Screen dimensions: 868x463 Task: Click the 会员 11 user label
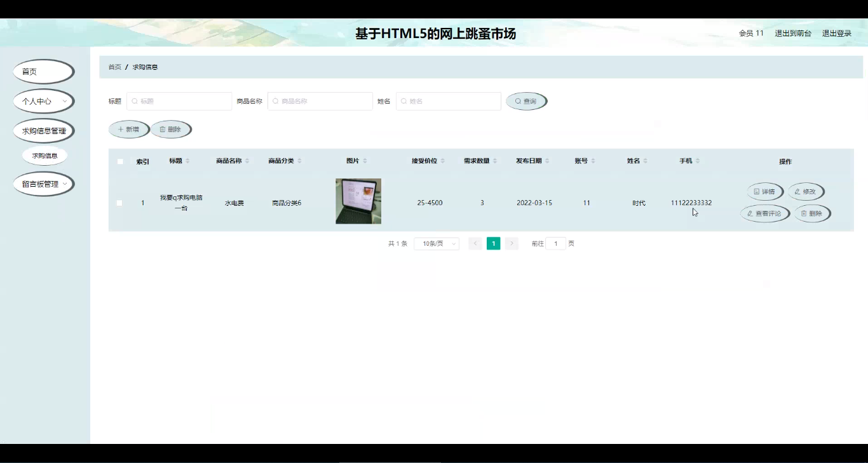[x=751, y=34]
